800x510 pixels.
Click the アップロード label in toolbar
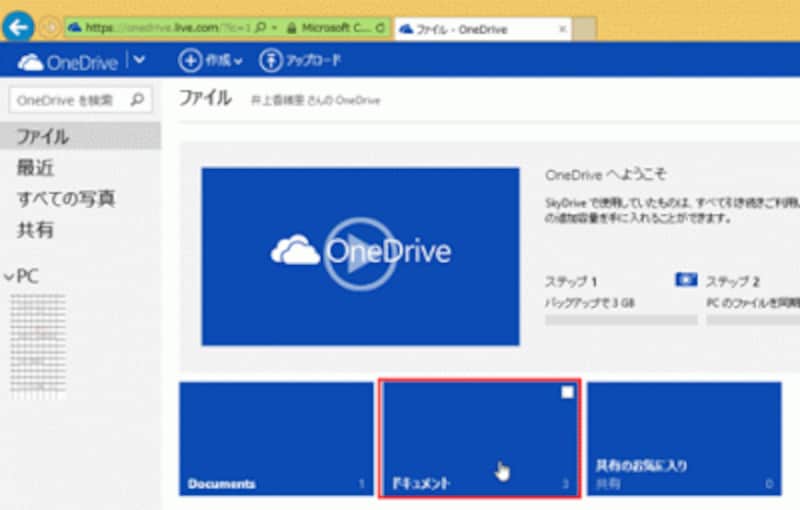313,61
